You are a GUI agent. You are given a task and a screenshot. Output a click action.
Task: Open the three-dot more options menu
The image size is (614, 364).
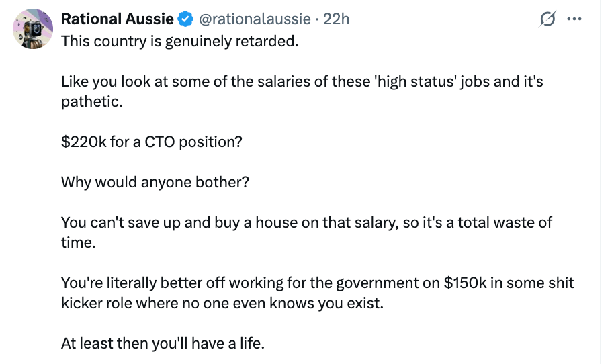click(574, 19)
